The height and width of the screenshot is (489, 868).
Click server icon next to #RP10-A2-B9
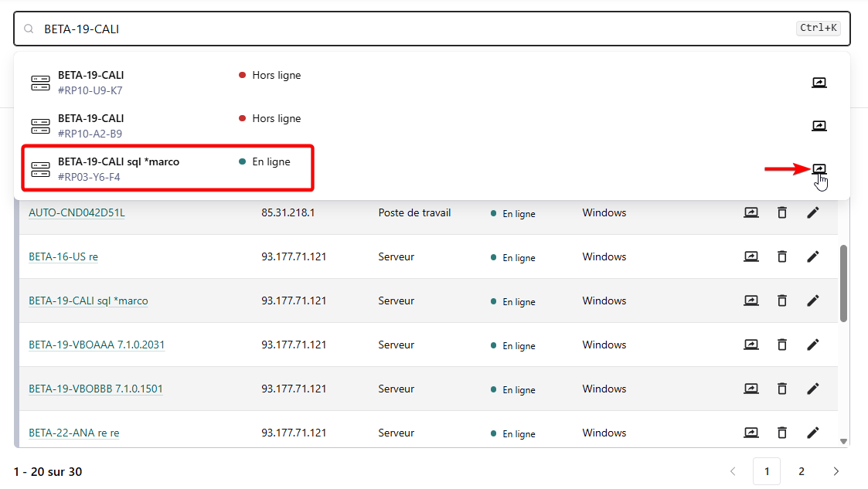40,125
